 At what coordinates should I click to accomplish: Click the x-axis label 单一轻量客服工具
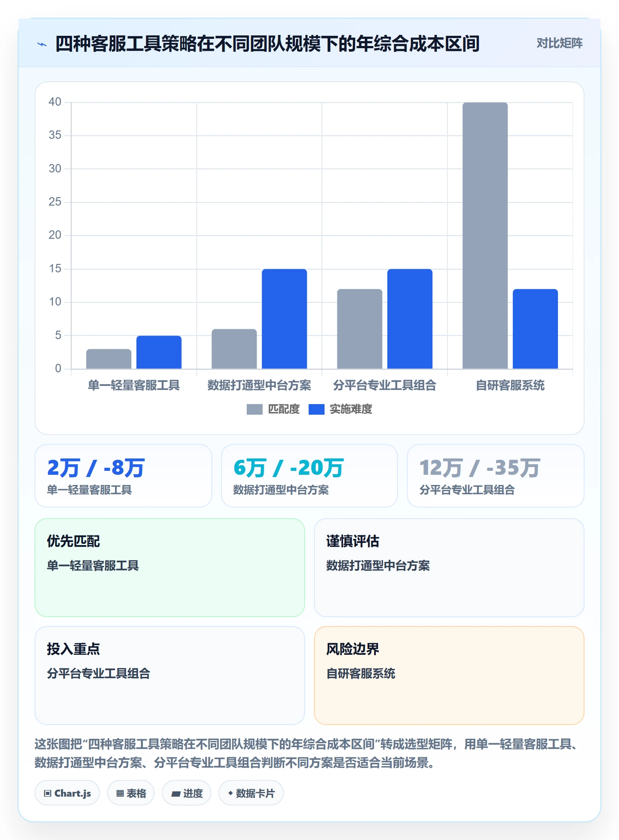coord(134,386)
